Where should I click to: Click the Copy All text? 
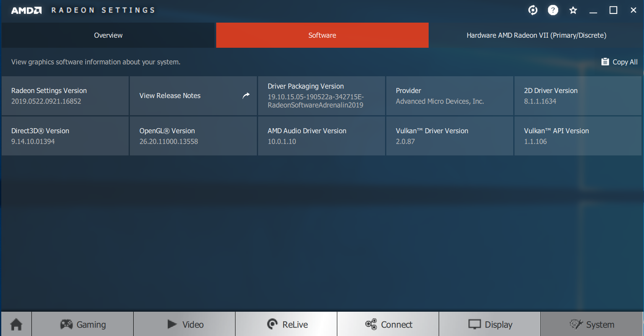pyautogui.click(x=625, y=62)
